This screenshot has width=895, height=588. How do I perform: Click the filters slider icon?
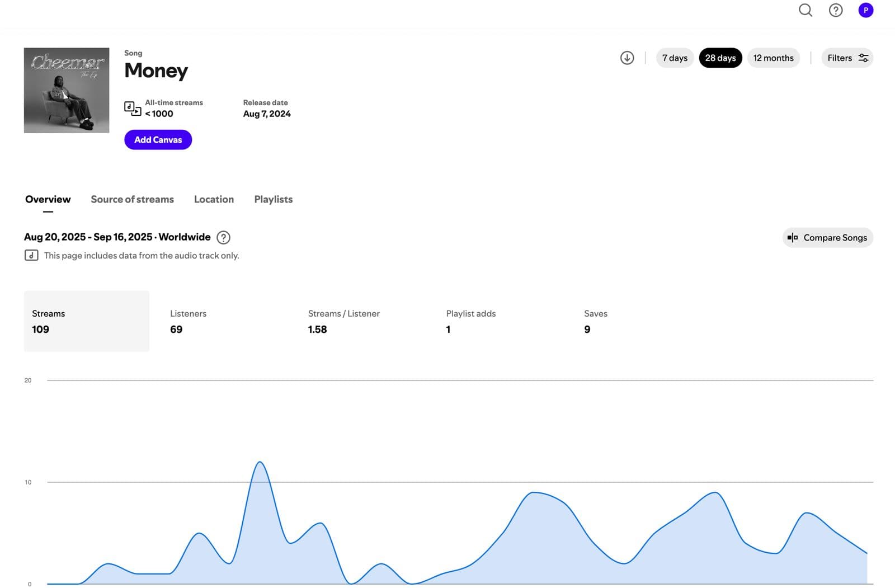863,58
